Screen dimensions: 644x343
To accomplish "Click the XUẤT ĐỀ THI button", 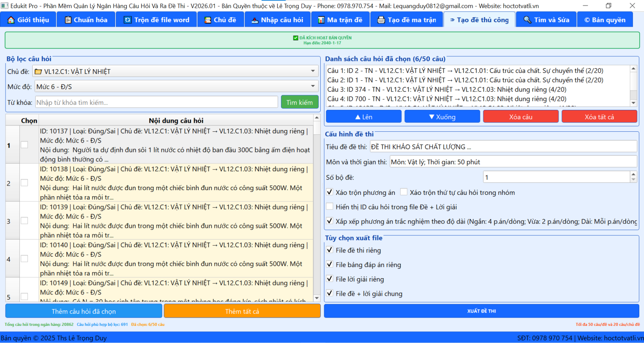I will (481, 311).
